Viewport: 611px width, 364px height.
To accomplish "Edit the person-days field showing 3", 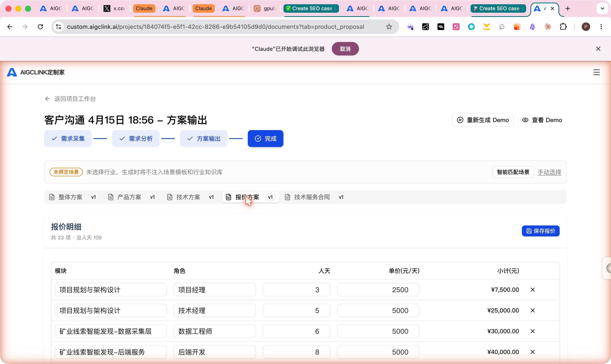I will (296, 290).
